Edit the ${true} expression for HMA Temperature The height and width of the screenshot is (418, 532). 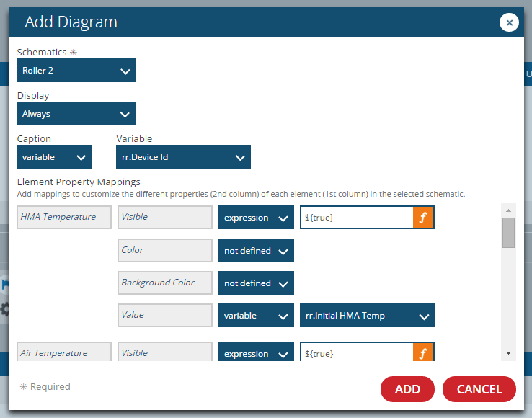(x=357, y=217)
